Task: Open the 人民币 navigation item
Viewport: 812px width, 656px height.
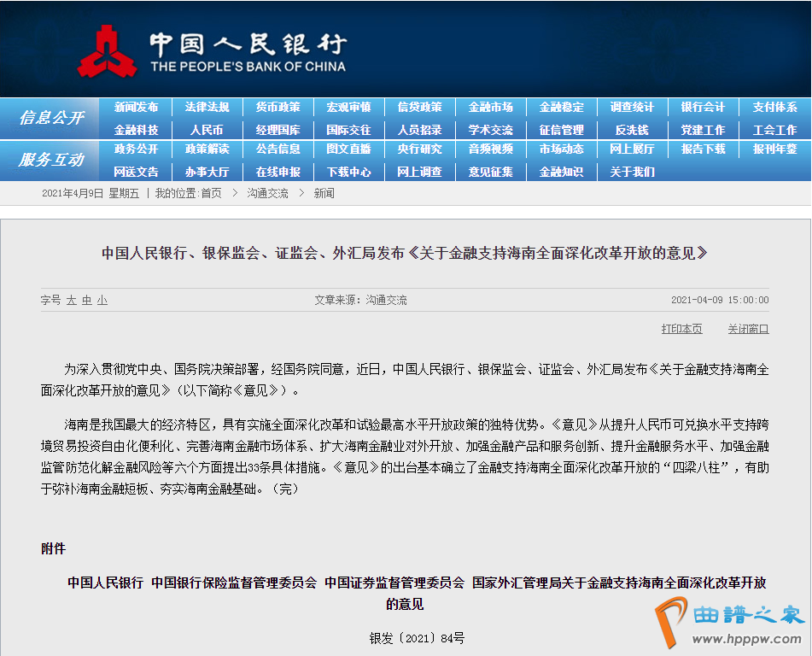Action: click(x=207, y=130)
